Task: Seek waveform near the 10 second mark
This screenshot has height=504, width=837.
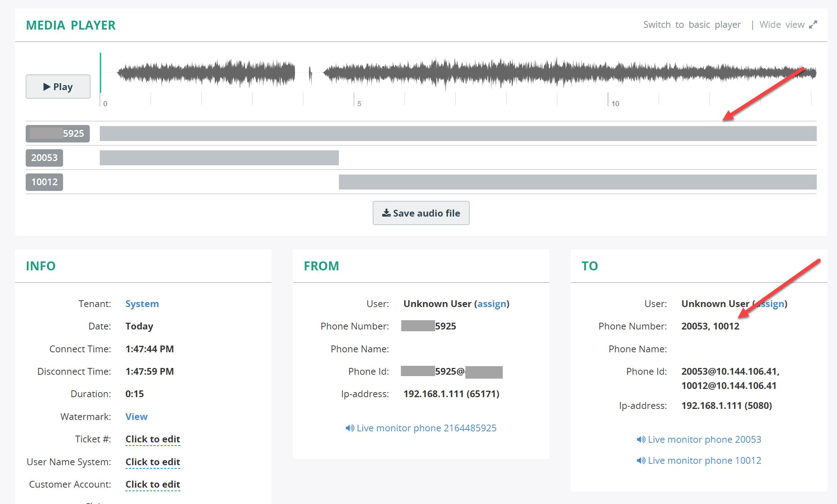Action: (608, 73)
